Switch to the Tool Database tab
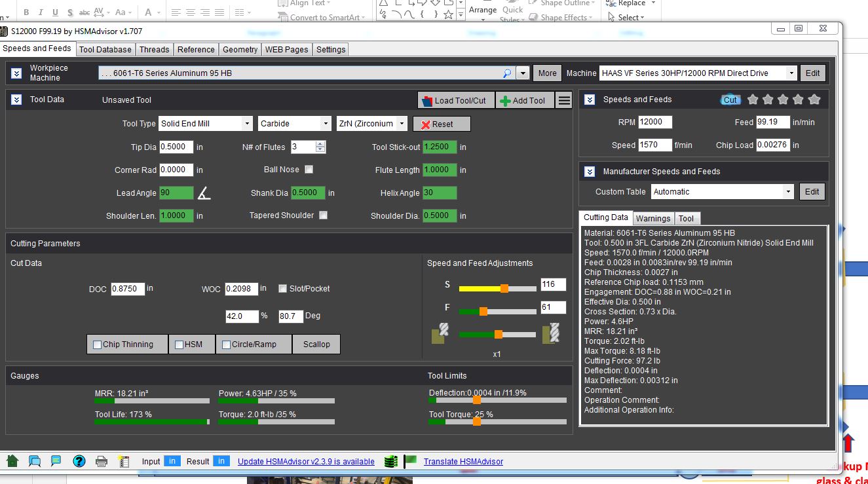868x484 pixels. (105, 49)
